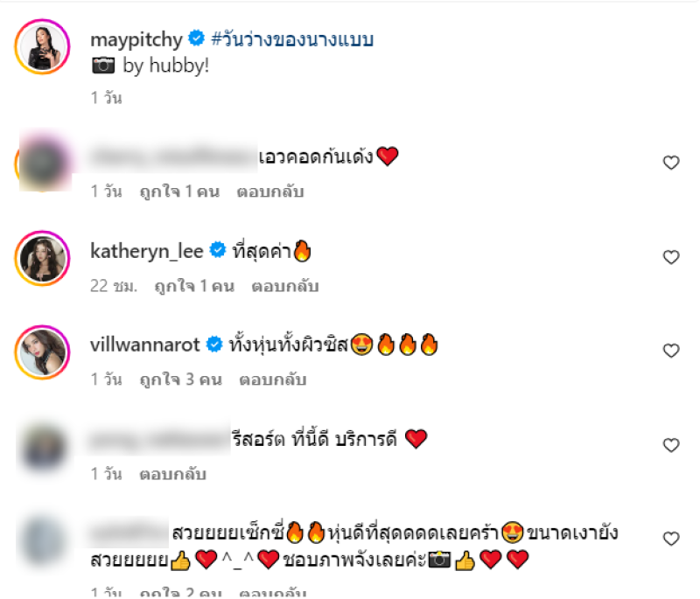Reply to villwannarot's comment
This screenshot has width=700, height=599.
(273, 380)
